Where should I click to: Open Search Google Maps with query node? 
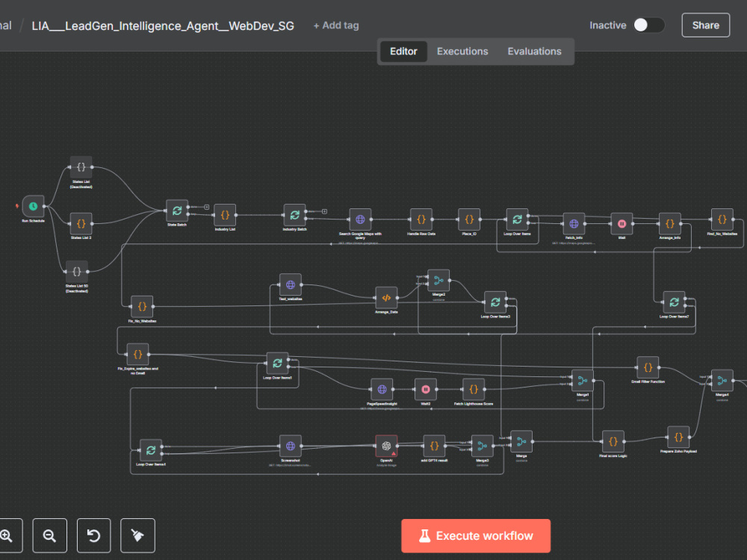(x=360, y=220)
